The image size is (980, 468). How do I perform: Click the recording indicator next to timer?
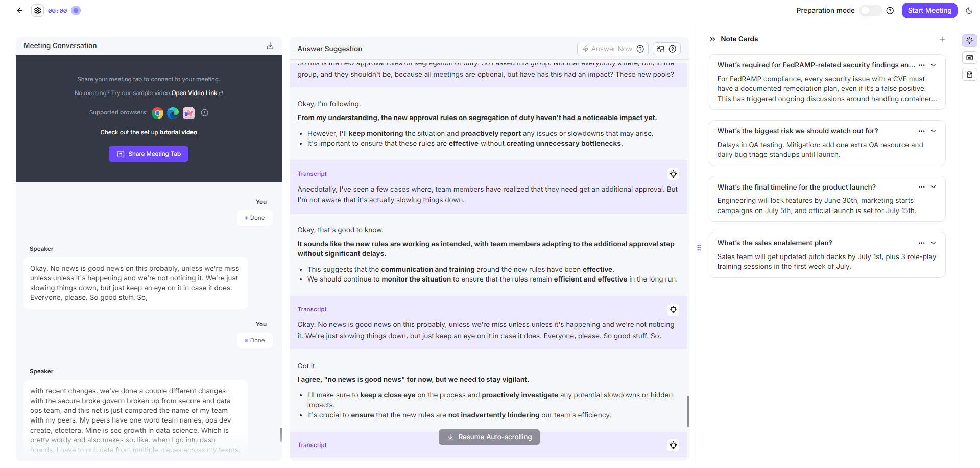[x=76, y=11]
